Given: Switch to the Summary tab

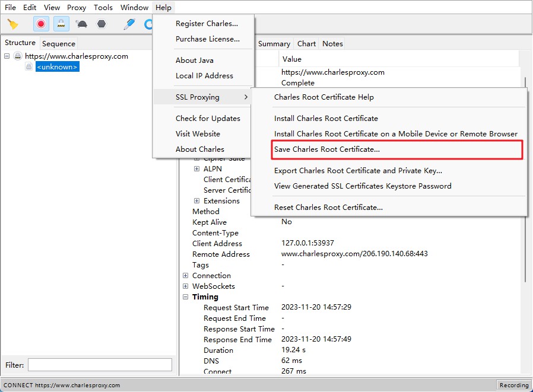Looking at the screenshot, I should click(x=274, y=43).
